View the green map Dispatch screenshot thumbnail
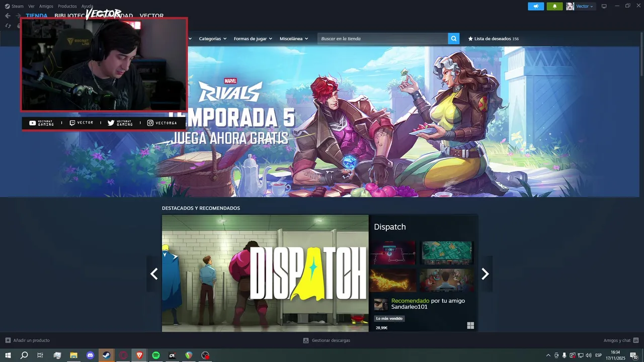The image size is (644, 362). 447,253
